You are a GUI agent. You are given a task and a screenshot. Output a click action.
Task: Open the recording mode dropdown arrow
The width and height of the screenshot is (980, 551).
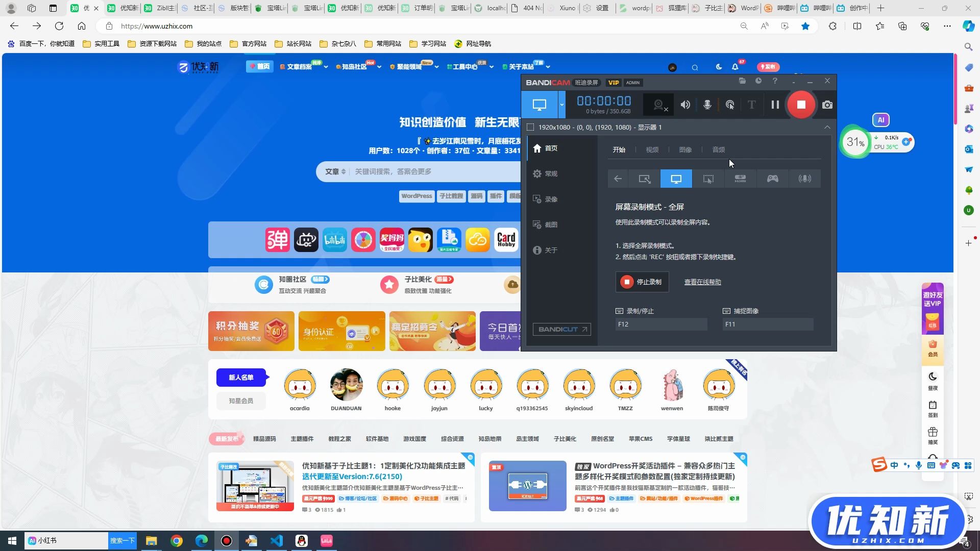tap(562, 105)
